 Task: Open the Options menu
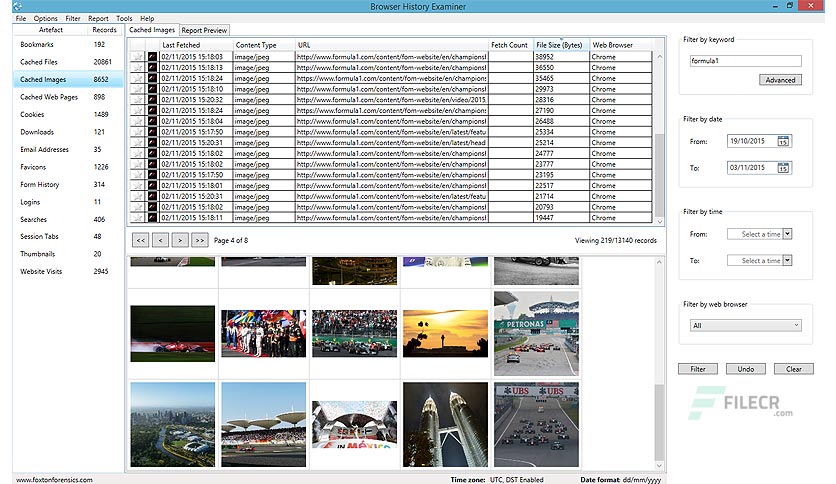pyautogui.click(x=46, y=18)
